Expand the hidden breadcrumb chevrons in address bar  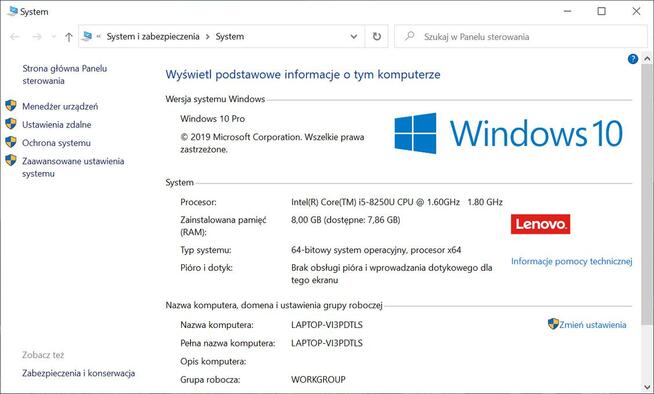coord(99,37)
